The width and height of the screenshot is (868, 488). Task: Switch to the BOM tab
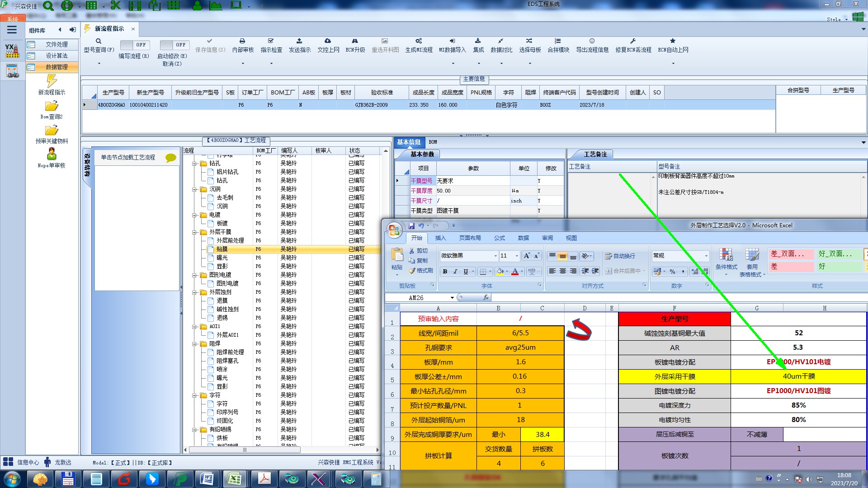click(433, 142)
